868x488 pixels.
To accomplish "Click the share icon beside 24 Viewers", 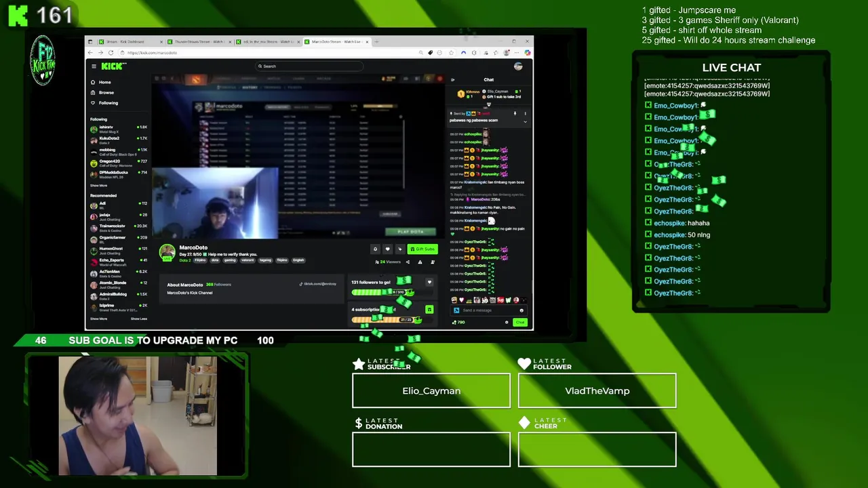I will coord(408,262).
